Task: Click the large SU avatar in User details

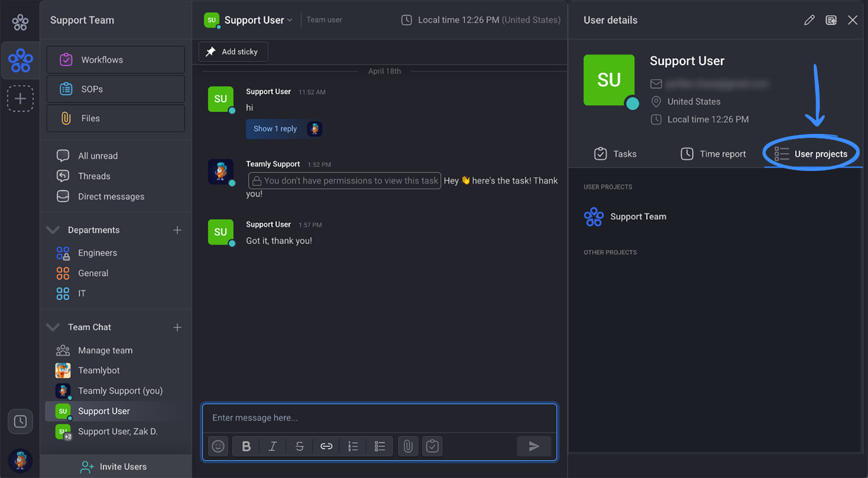Action: [609, 80]
